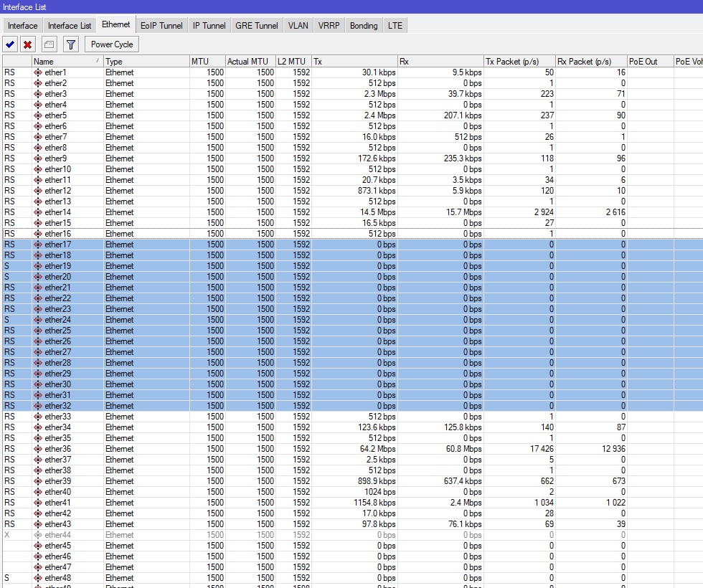Click the ether14 interface icon
703x588 pixels.
[x=38, y=212]
